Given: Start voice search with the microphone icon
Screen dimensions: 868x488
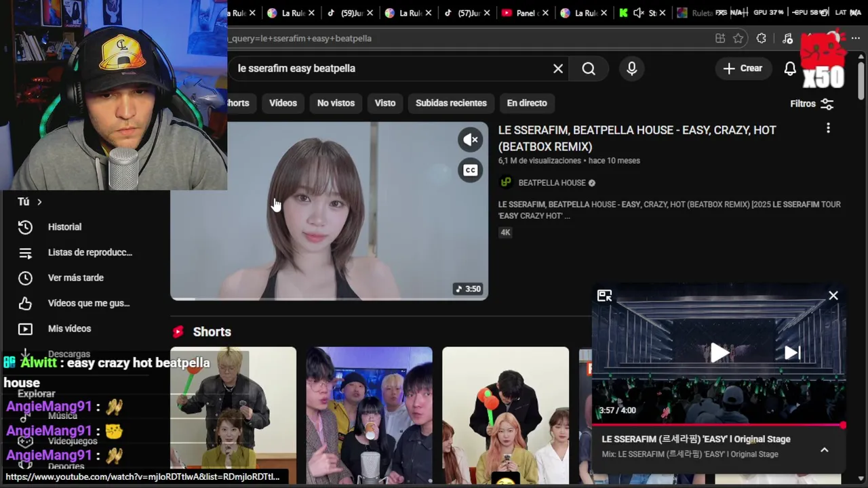Looking at the screenshot, I should [x=632, y=68].
